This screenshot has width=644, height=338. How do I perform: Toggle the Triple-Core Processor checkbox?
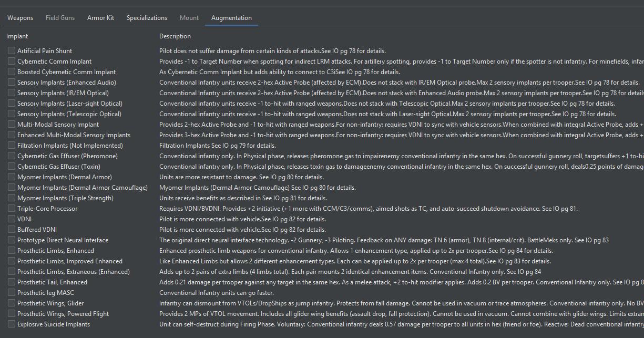12,209
